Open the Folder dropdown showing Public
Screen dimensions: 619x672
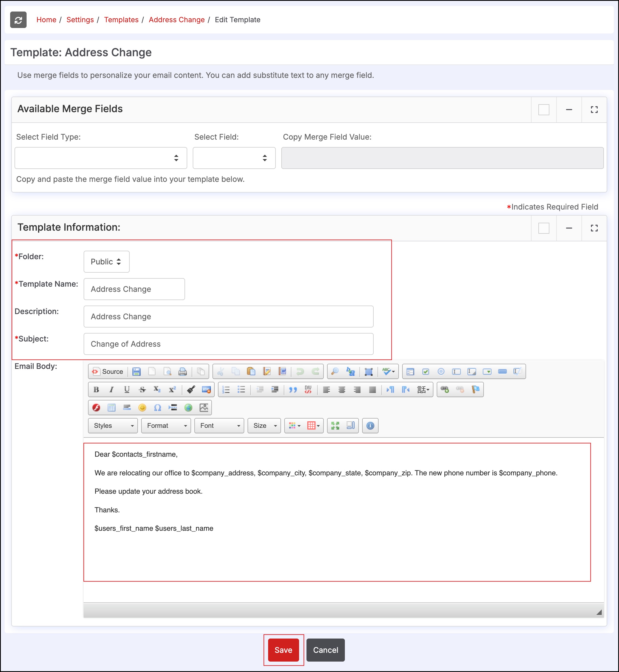pyautogui.click(x=106, y=262)
